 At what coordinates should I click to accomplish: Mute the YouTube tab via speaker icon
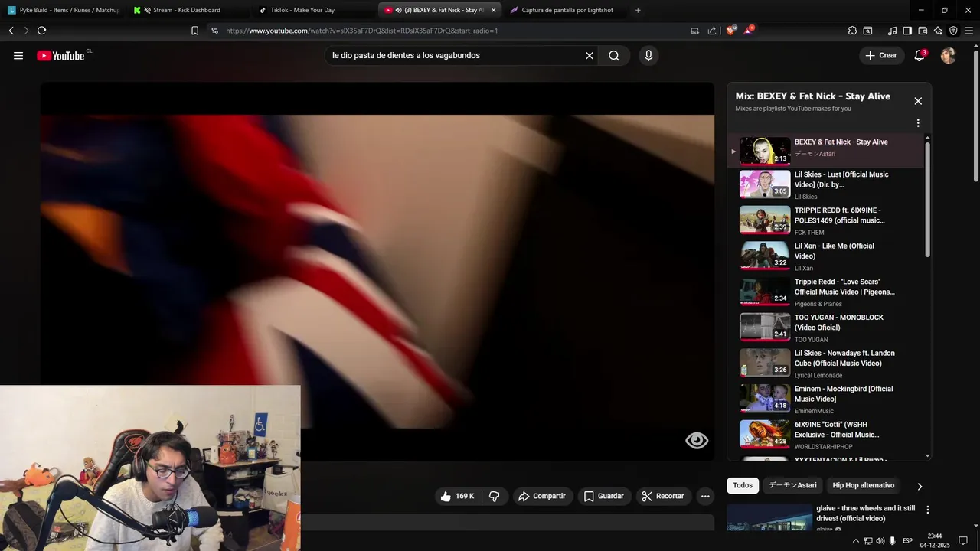[x=398, y=10]
